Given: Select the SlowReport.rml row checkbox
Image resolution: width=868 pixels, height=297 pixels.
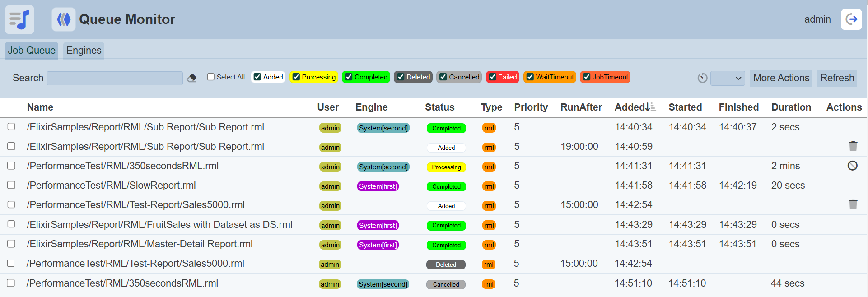Looking at the screenshot, I should pyautogui.click(x=11, y=185).
